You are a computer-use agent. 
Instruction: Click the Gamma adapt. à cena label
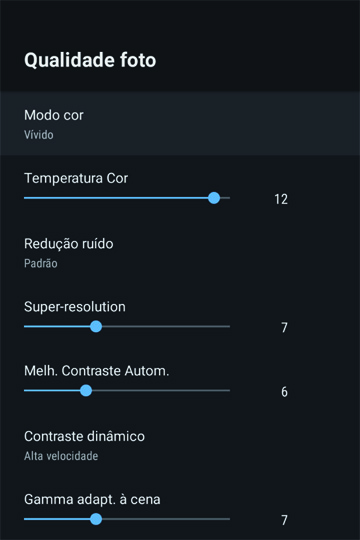click(x=92, y=499)
